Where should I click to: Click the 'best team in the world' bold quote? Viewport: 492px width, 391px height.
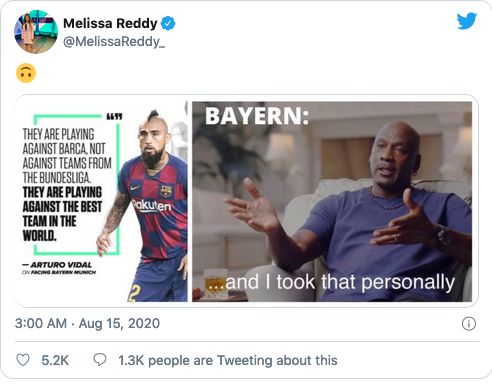click(x=62, y=214)
